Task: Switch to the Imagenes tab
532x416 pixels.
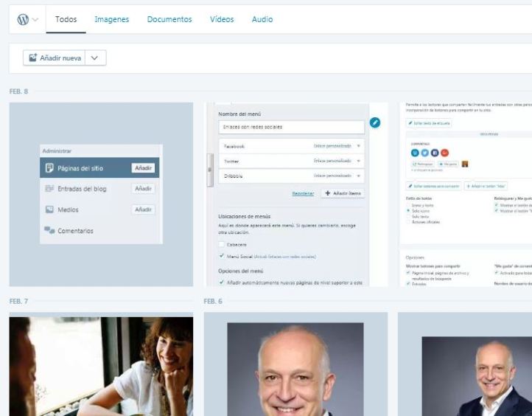Action: 111,19
